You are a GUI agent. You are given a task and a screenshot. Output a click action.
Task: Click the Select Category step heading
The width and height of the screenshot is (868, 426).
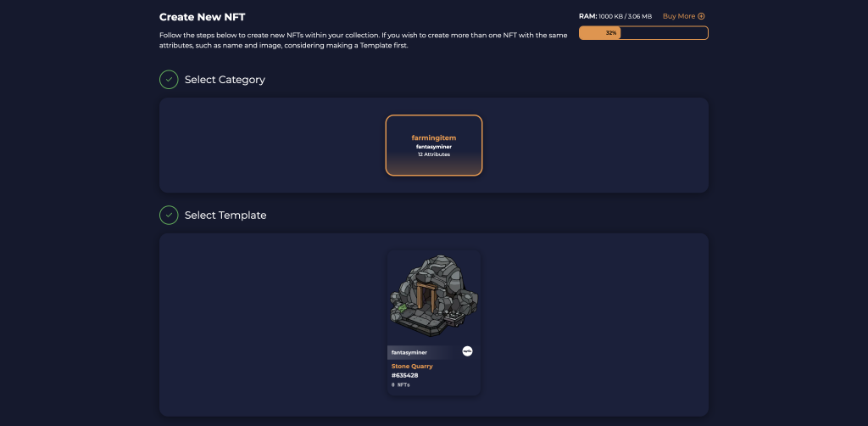tap(225, 79)
